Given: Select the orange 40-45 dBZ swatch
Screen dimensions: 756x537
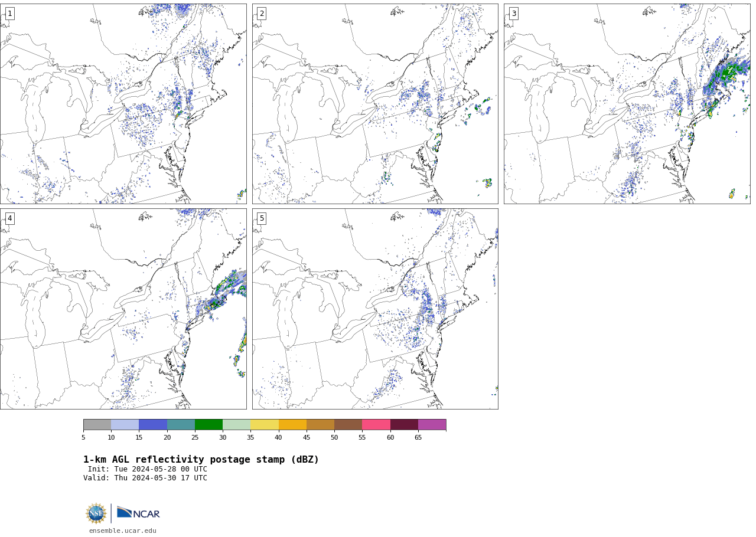Looking at the screenshot, I should pos(292,425).
